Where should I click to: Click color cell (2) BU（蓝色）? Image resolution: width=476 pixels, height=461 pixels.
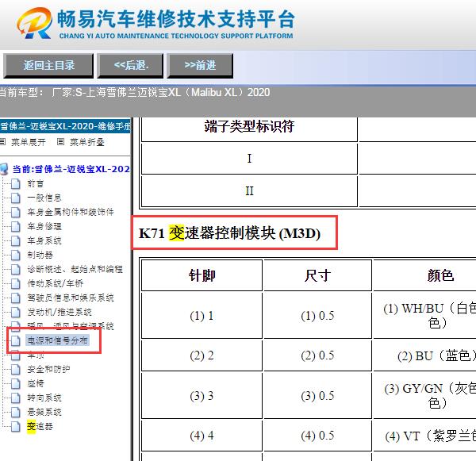425,355
